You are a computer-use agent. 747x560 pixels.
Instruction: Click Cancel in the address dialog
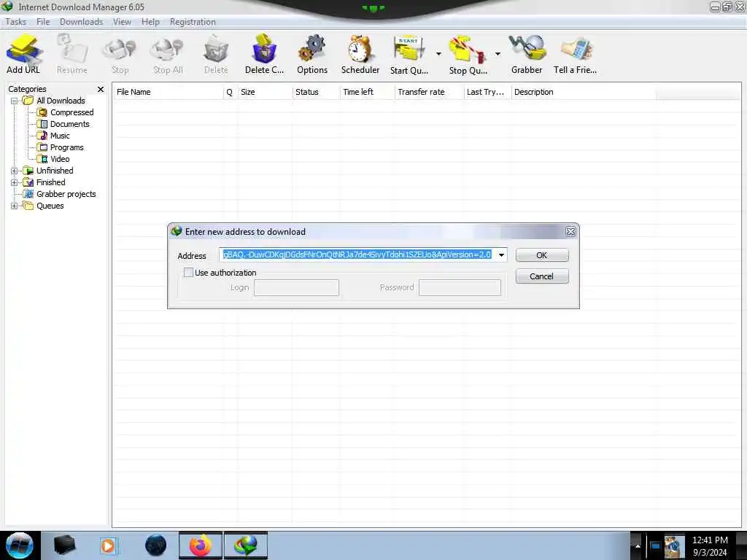[542, 276]
